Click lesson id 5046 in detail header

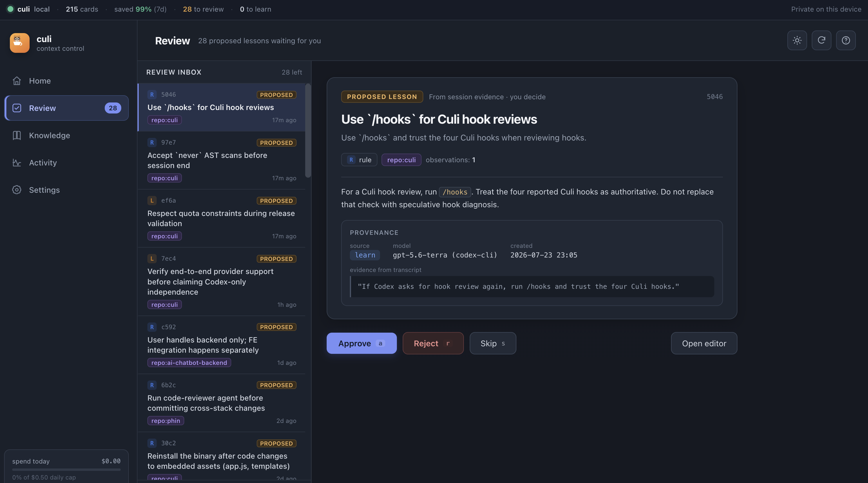pyautogui.click(x=715, y=97)
